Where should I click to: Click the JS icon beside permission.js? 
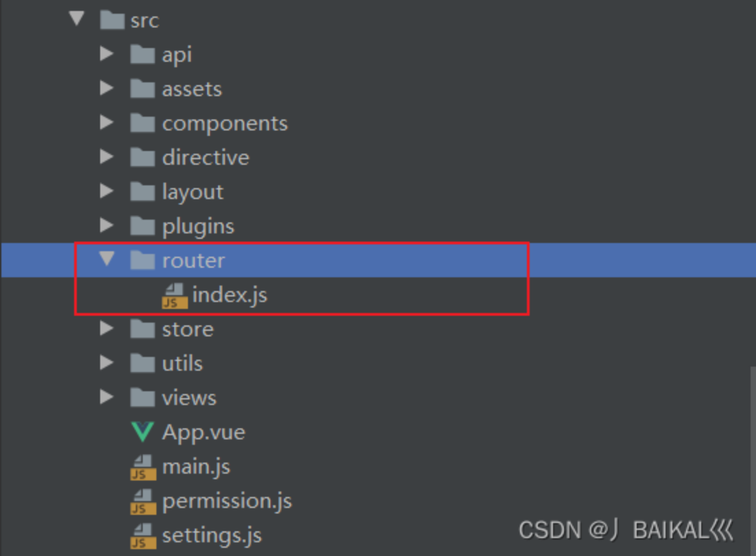[x=143, y=501]
